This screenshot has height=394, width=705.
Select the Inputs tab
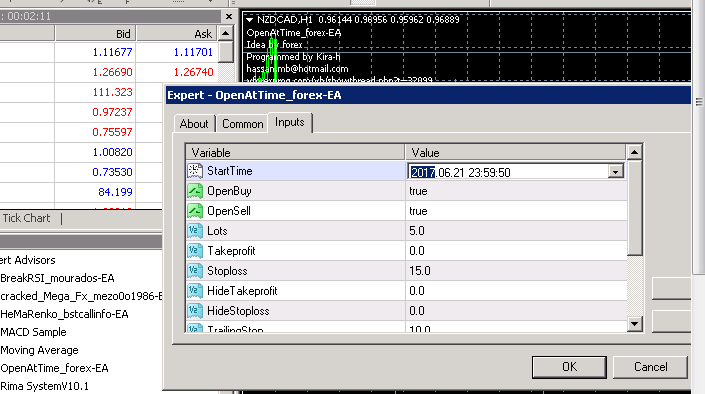[x=290, y=122]
